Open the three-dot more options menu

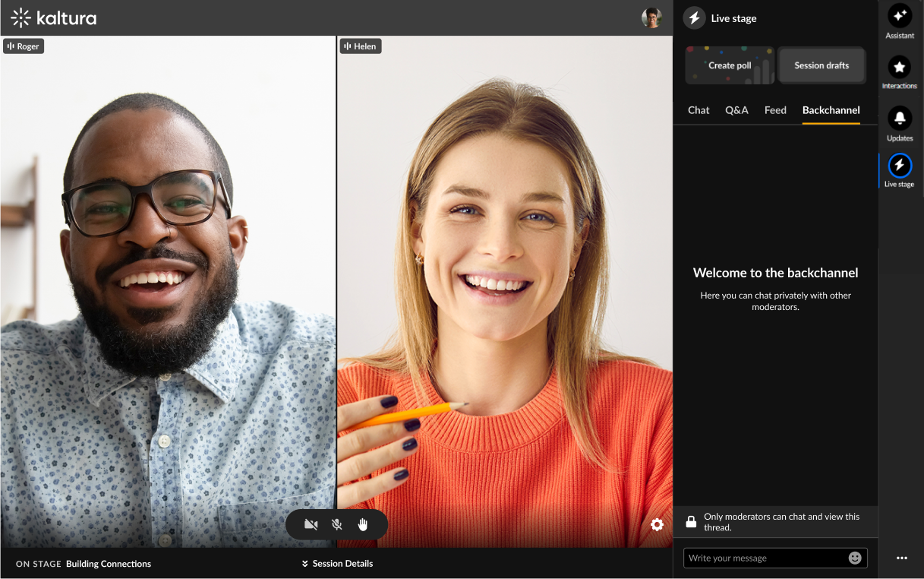point(902,558)
